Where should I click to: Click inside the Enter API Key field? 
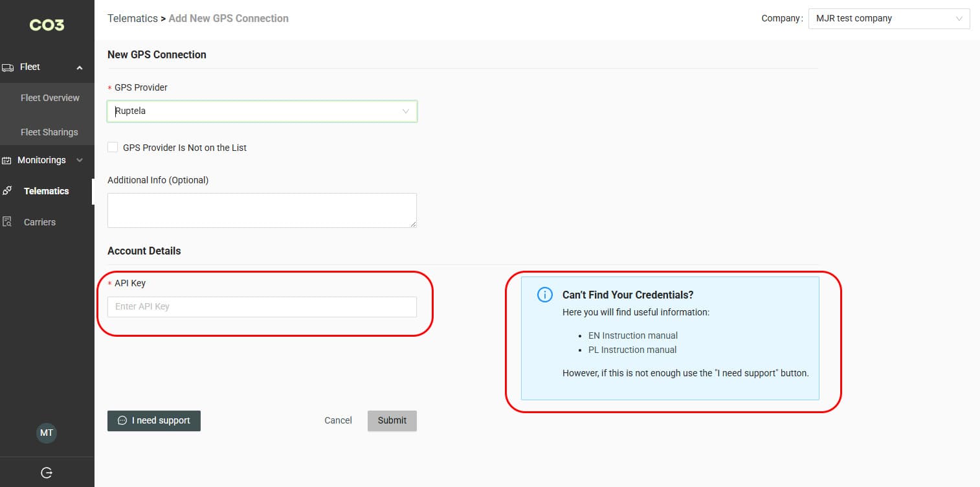[262, 306]
